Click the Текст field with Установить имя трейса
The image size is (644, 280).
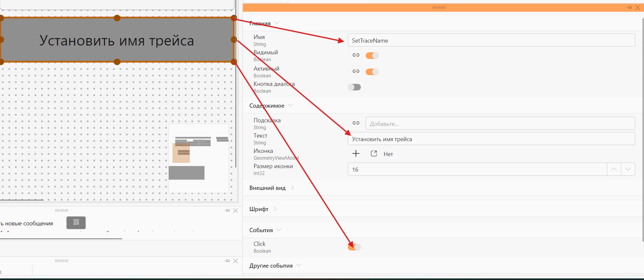pyautogui.click(x=491, y=139)
